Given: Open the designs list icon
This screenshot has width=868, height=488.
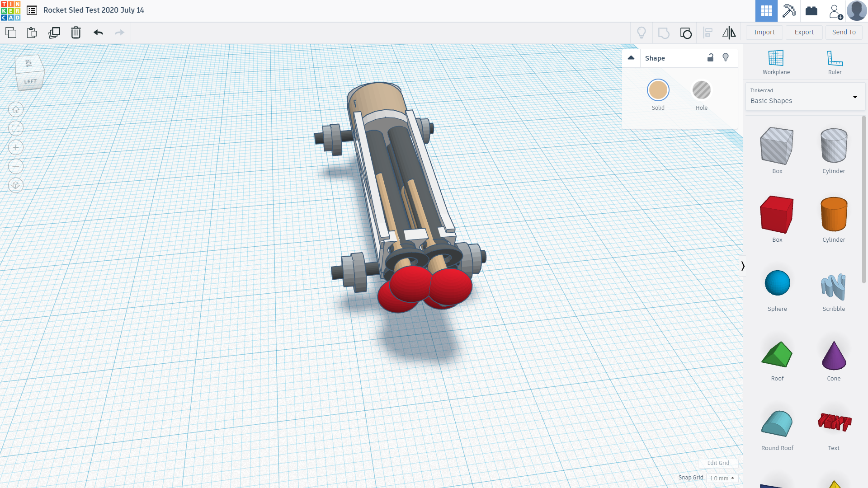Looking at the screenshot, I should click(x=32, y=10).
